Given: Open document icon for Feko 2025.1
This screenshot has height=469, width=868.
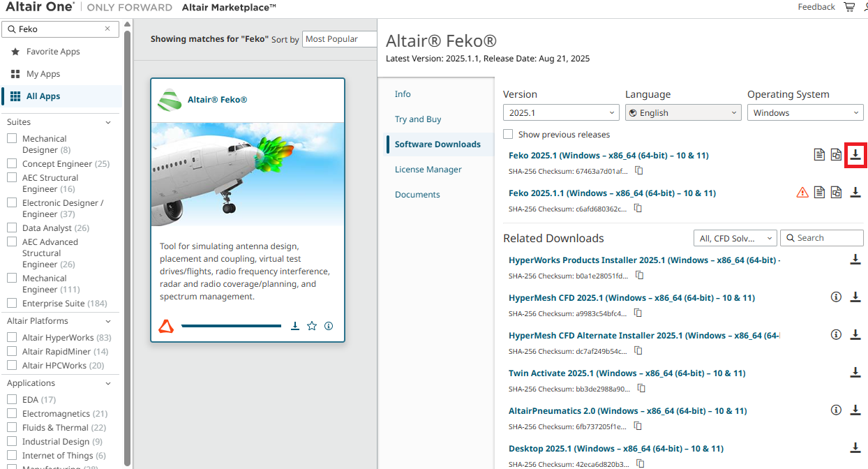Looking at the screenshot, I should pos(819,155).
